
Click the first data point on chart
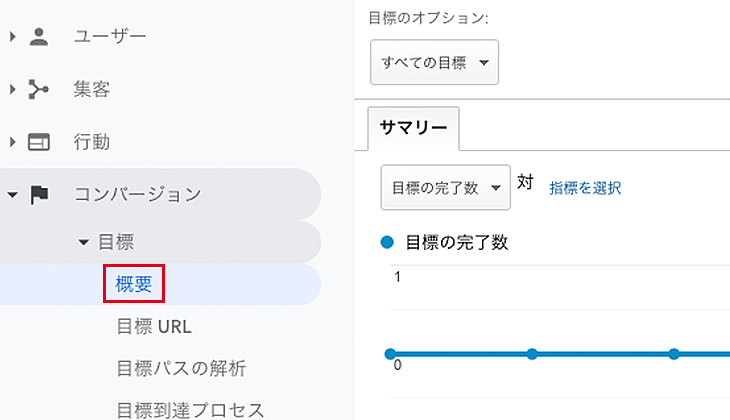[x=390, y=354]
